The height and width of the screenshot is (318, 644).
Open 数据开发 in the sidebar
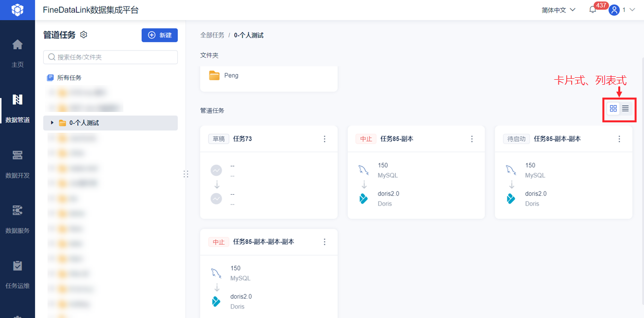17,163
